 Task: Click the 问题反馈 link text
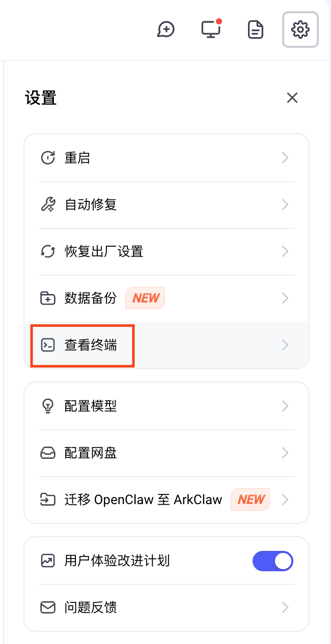point(91,607)
